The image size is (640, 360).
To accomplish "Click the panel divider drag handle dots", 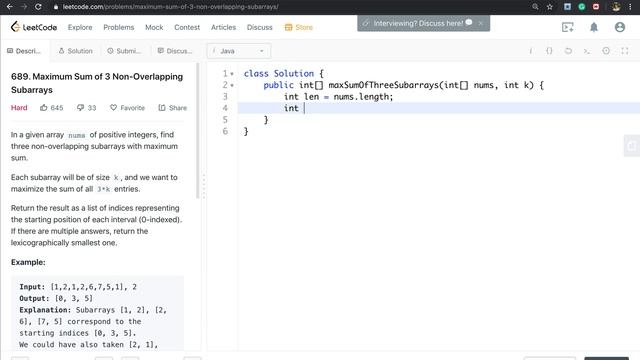I will pos(203,186).
